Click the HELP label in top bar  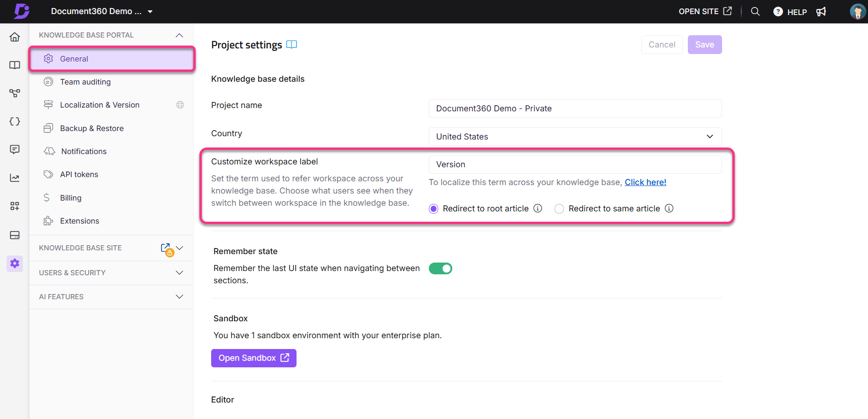click(x=797, y=12)
